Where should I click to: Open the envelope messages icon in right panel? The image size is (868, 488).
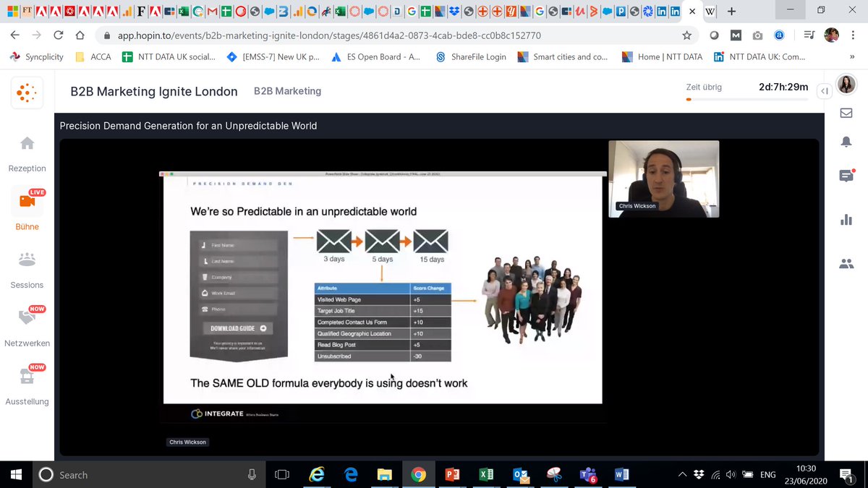tap(846, 114)
